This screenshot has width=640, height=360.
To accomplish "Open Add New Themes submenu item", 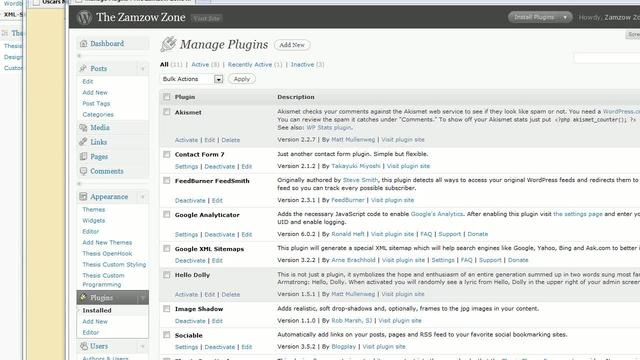I will coord(107,242).
